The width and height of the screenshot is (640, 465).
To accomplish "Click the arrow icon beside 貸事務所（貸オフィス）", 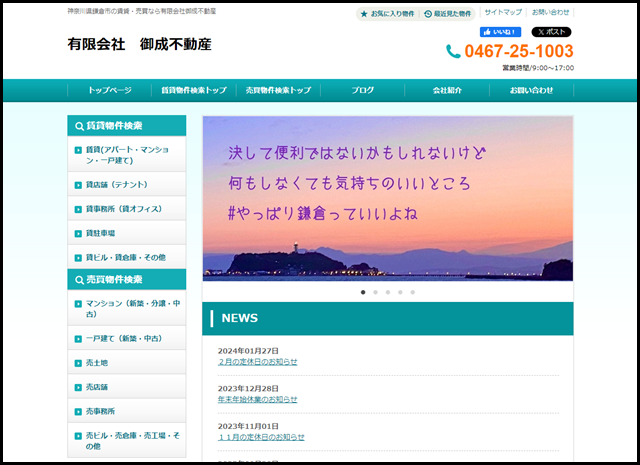I will coord(78,209).
